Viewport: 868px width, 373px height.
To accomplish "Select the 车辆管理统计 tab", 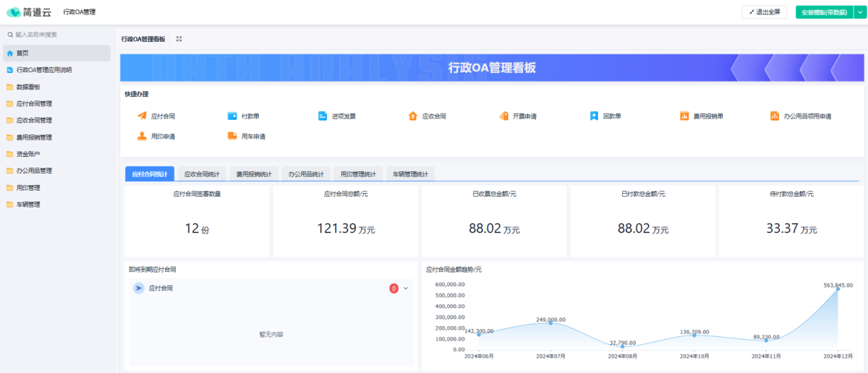I will click(410, 174).
